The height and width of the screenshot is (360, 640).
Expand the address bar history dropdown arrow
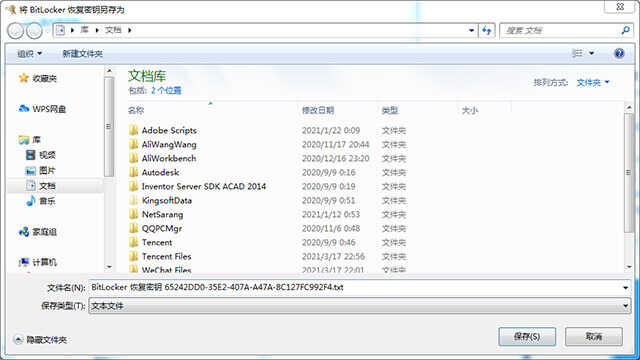tap(471, 30)
